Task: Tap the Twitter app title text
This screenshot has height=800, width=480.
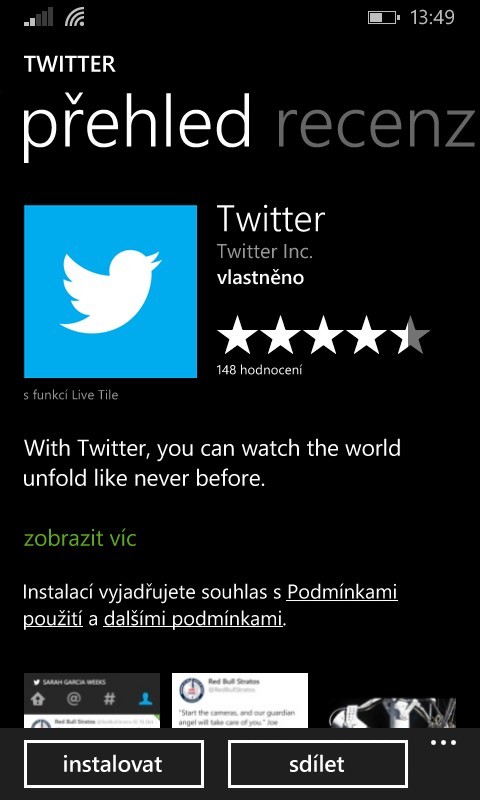Action: pyautogui.click(x=271, y=219)
